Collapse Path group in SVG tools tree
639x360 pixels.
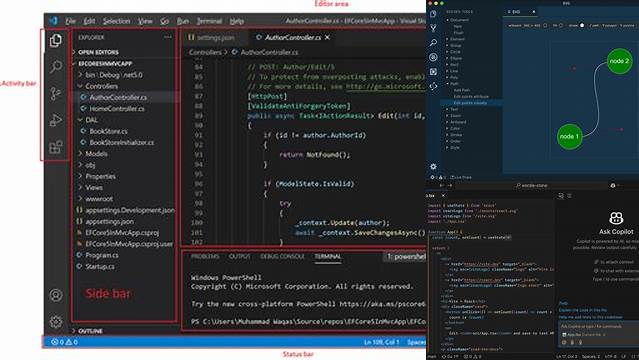[x=452, y=84]
